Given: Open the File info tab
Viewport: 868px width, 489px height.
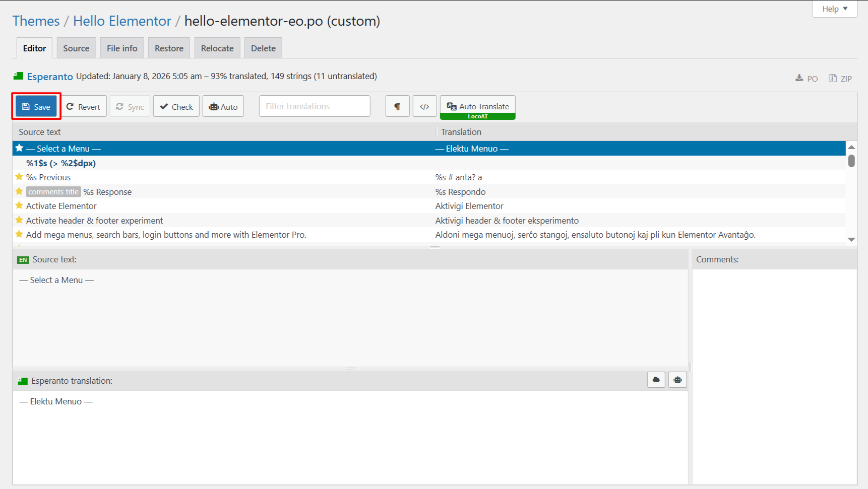Looking at the screenshot, I should coord(122,48).
